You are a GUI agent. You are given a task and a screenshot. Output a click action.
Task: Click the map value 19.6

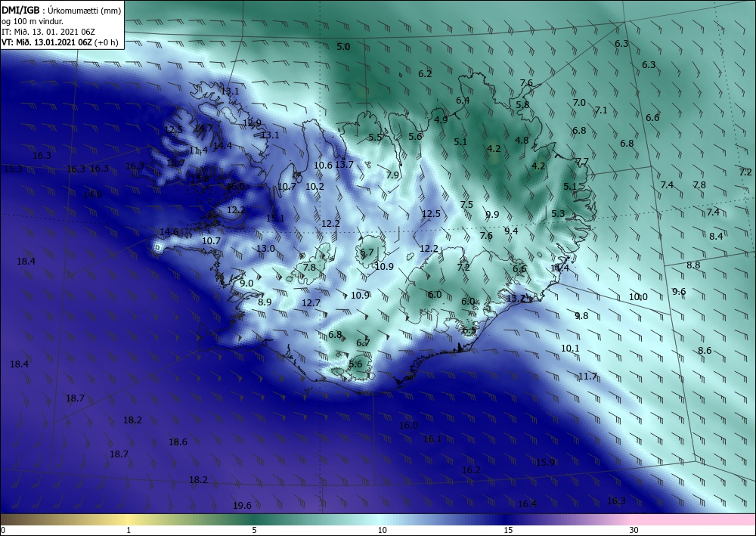coord(242,505)
